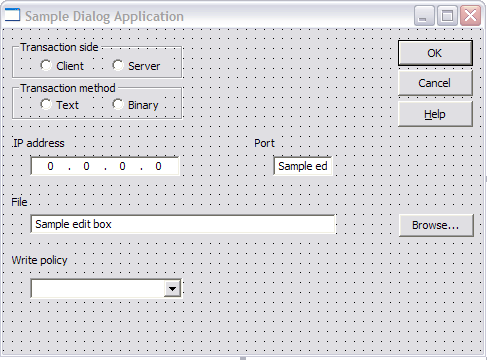Click the last octet of IP address

pos(158,166)
